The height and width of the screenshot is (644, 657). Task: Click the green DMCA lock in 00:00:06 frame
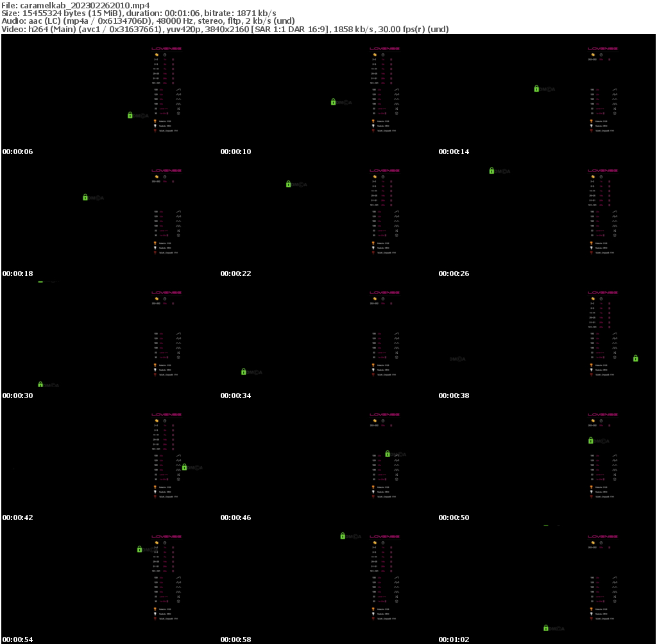point(130,115)
